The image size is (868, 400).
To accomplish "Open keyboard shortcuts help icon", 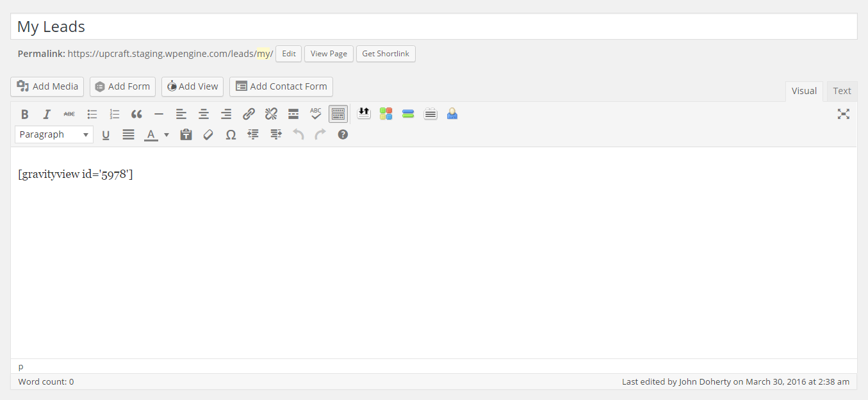I will point(343,134).
